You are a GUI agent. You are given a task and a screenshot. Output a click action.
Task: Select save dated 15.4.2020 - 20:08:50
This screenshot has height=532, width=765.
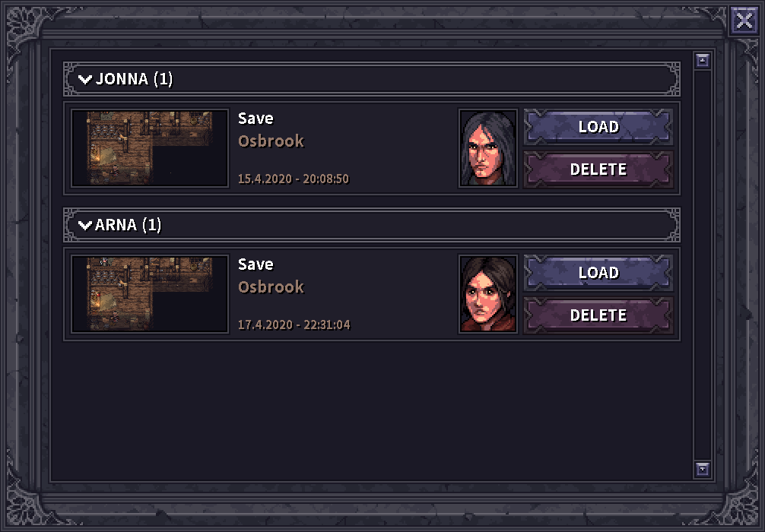pyautogui.click(x=294, y=179)
